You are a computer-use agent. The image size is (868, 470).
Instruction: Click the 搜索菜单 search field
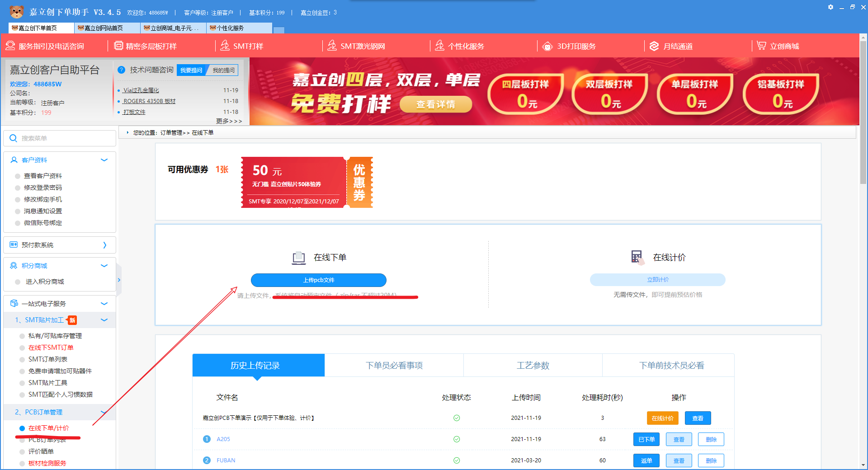click(60, 138)
